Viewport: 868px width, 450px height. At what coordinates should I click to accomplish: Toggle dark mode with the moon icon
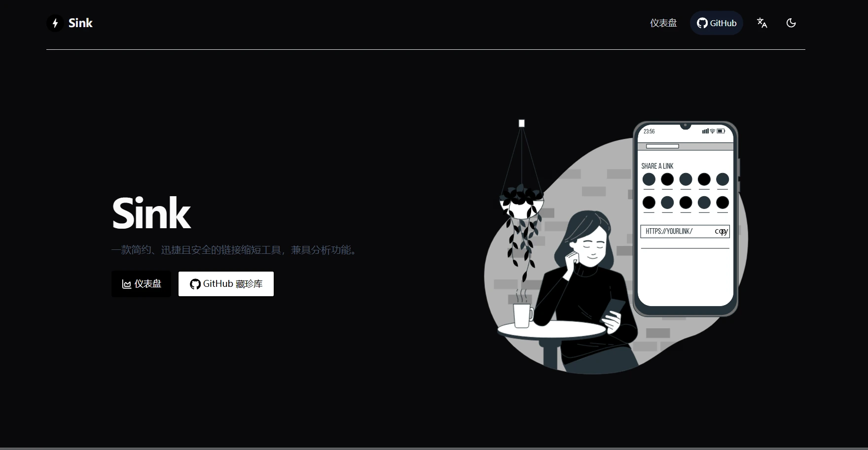pos(791,23)
